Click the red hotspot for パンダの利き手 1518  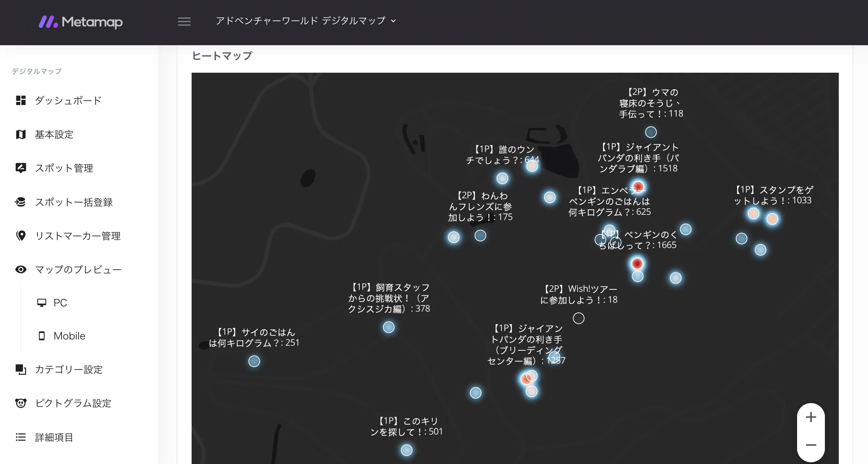639,186
